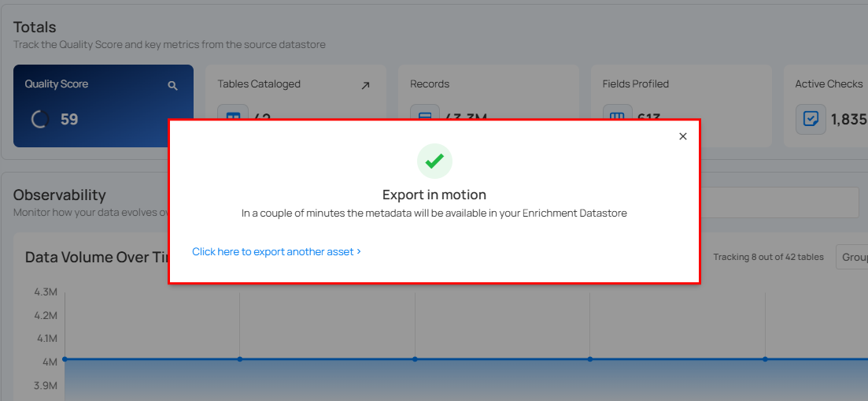The width and height of the screenshot is (868, 401).
Task: Click the input field beside Observability heading
Action: tap(779, 202)
